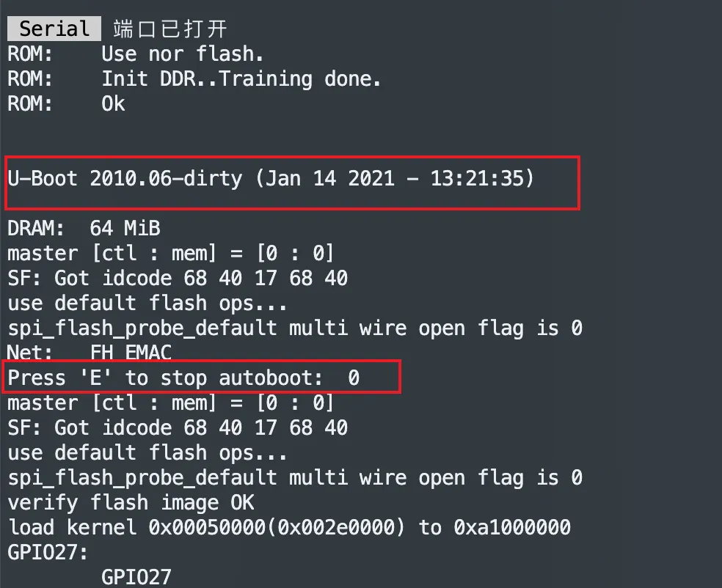Viewport: 722px width, 588px height.
Task: Click the 'ROM: Use nor flash.' line
Action: pos(135,54)
